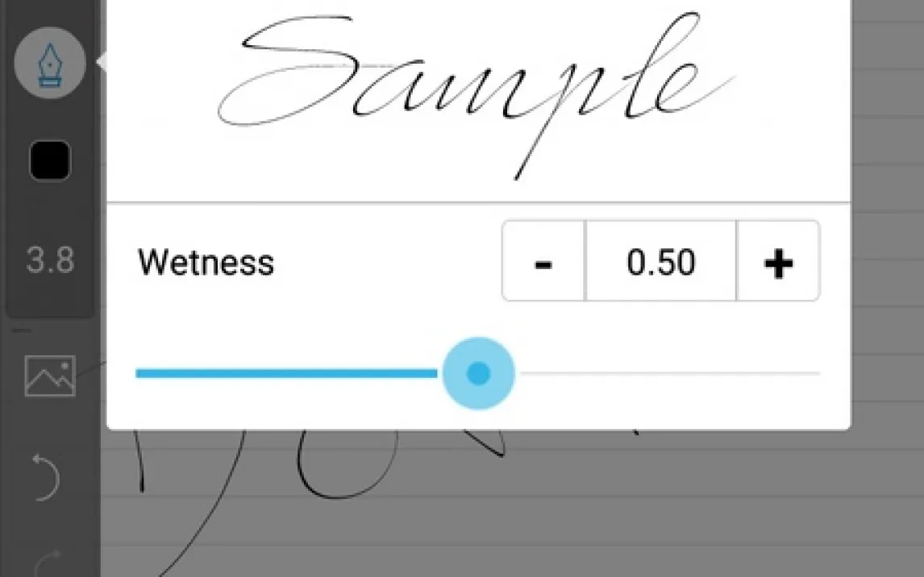The height and width of the screenshot is (577, 924).
Task: Click the small dash above the image icon
Action: [23, 330]
